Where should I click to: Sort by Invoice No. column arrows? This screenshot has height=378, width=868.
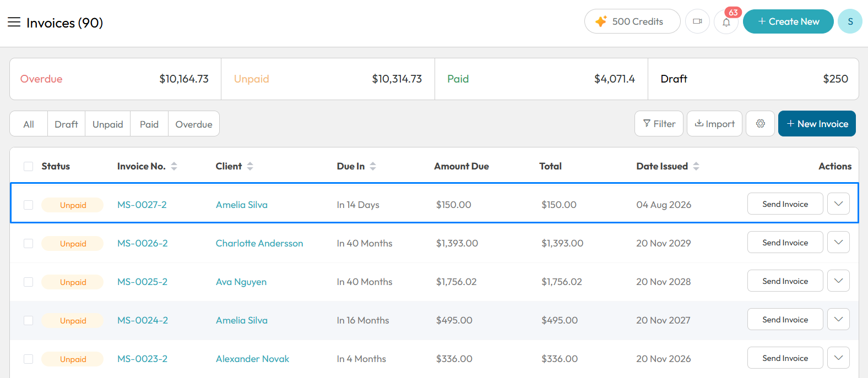click(x=174, y=166)
